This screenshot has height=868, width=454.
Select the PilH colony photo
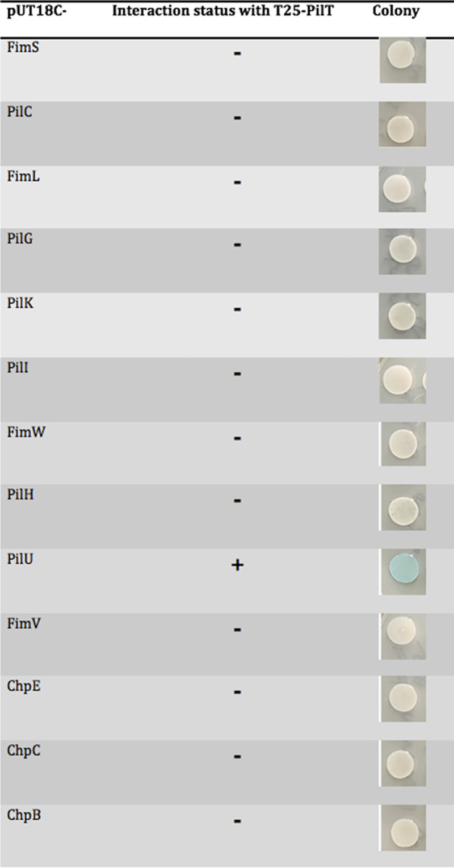pyautogui.click(x=402, y=508)
